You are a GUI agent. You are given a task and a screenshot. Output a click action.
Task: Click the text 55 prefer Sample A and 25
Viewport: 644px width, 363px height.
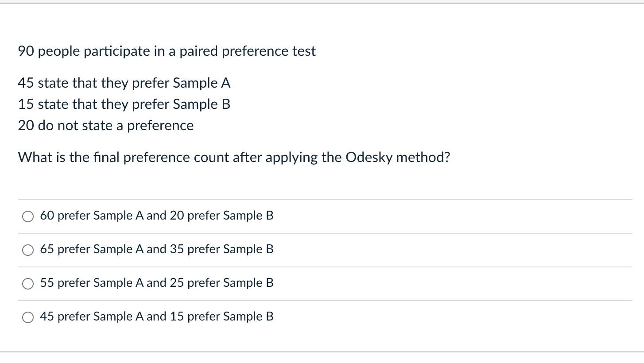157,283
